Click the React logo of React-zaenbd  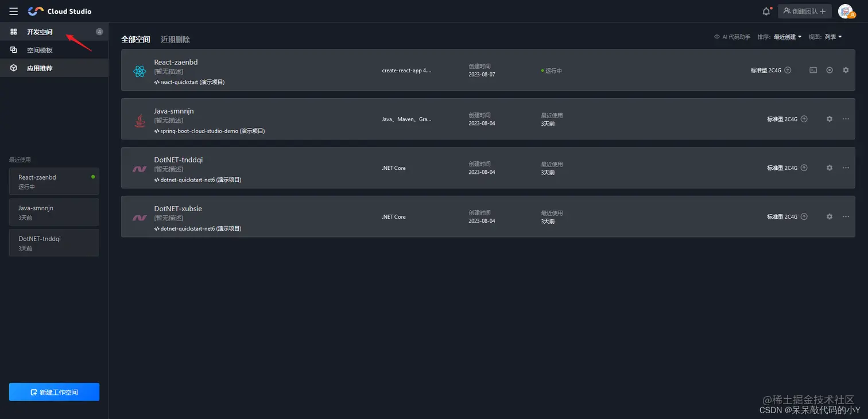point(139,72)
